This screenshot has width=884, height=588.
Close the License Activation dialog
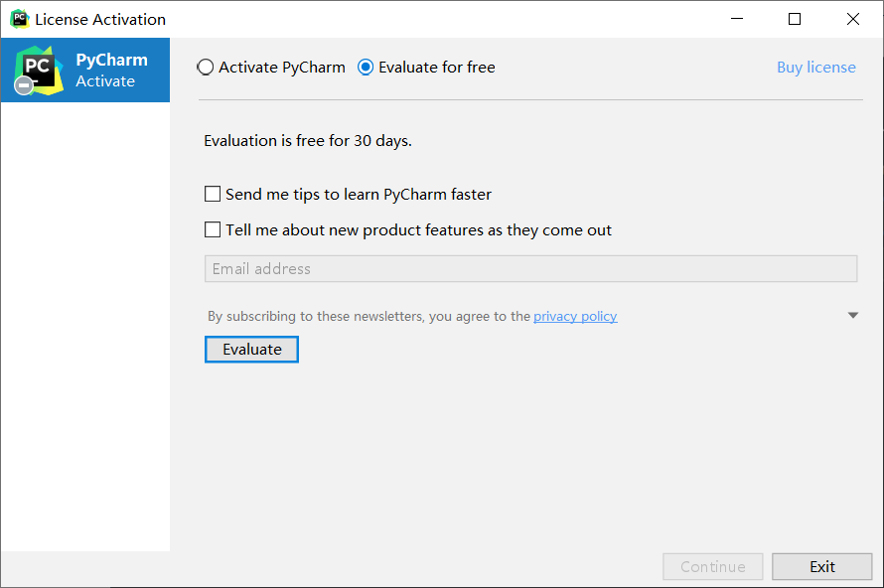(853, 19)
